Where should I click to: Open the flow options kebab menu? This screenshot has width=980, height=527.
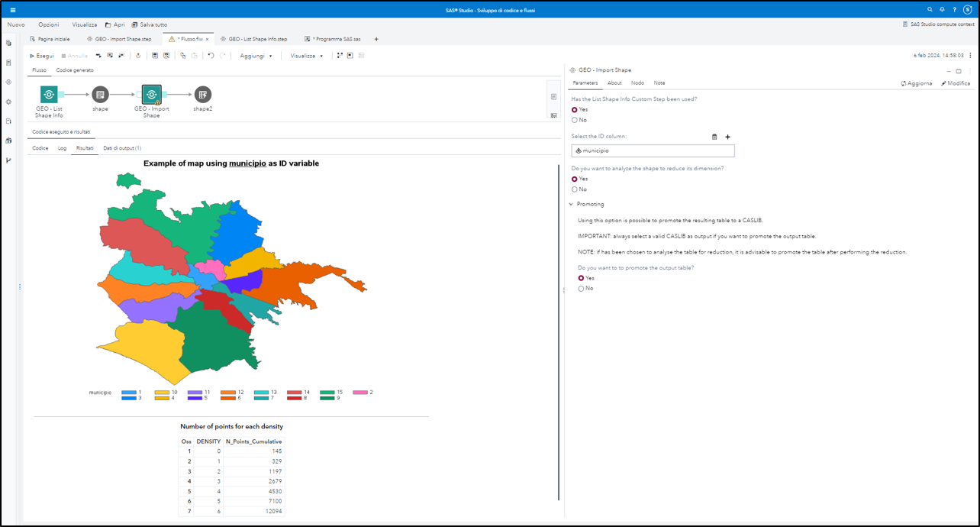970,56
